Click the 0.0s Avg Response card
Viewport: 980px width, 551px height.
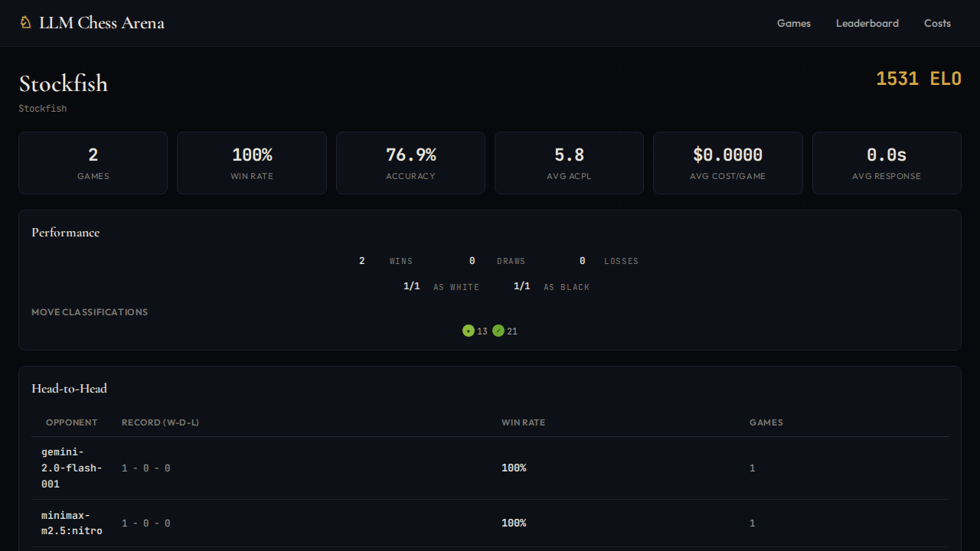pyautogui.click(x=887, y=163)
